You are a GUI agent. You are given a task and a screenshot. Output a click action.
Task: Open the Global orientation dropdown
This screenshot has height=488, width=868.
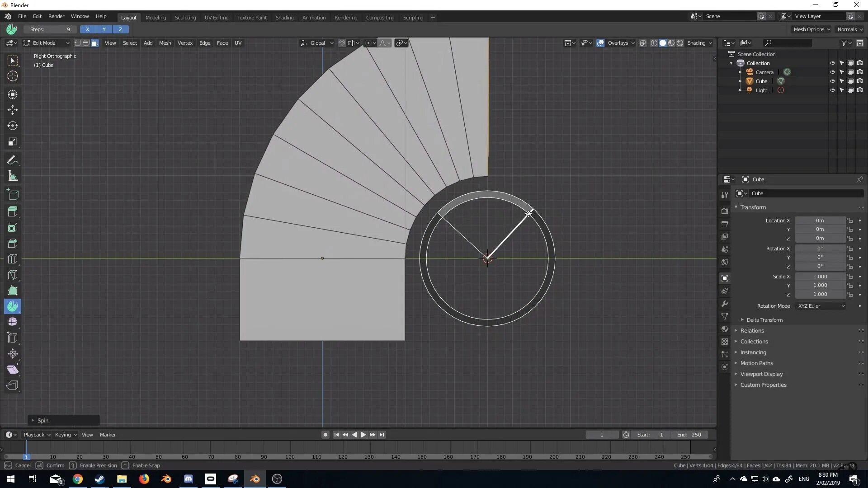[317, 43]
